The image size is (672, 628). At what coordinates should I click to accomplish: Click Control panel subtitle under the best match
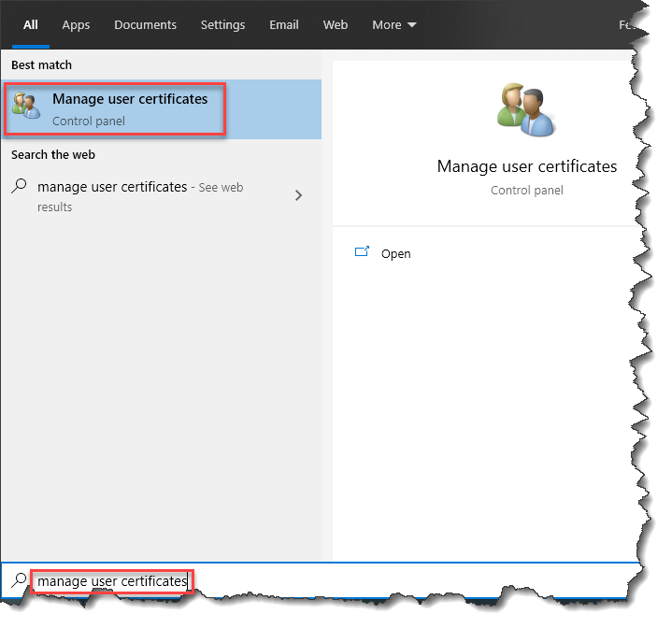89,121
